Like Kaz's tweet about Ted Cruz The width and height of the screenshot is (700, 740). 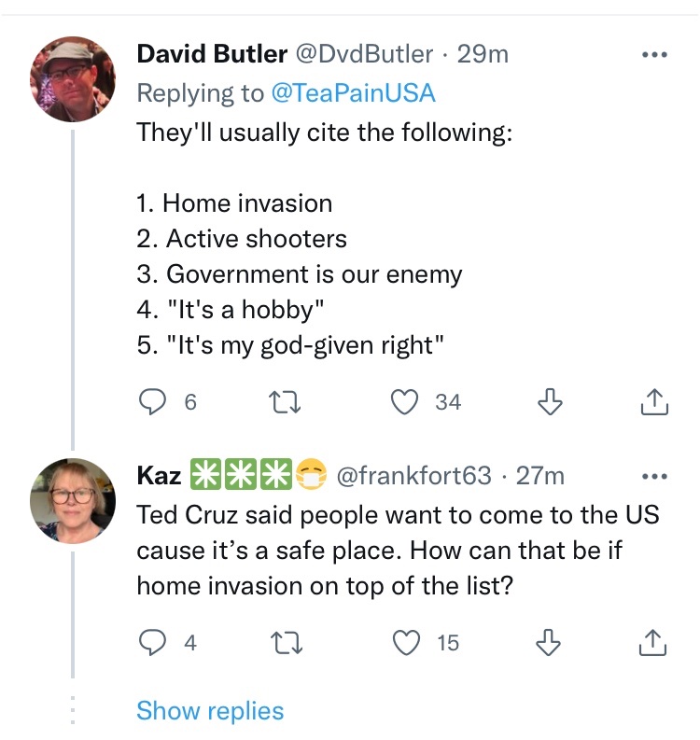click(x=404, y=642)
